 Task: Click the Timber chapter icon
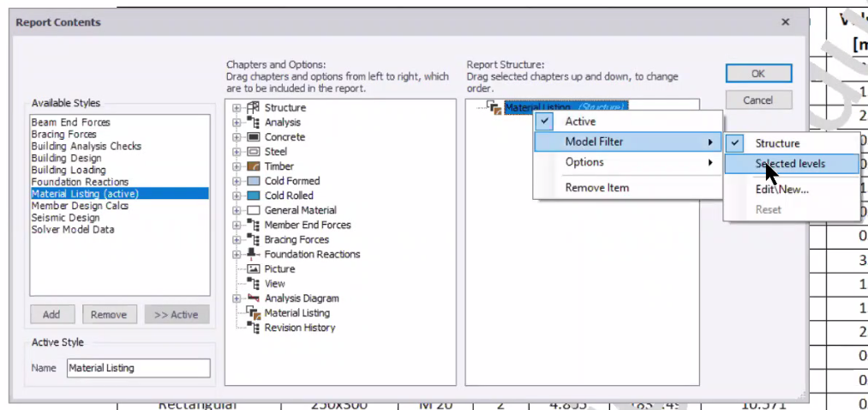click(x=253, y=166)
